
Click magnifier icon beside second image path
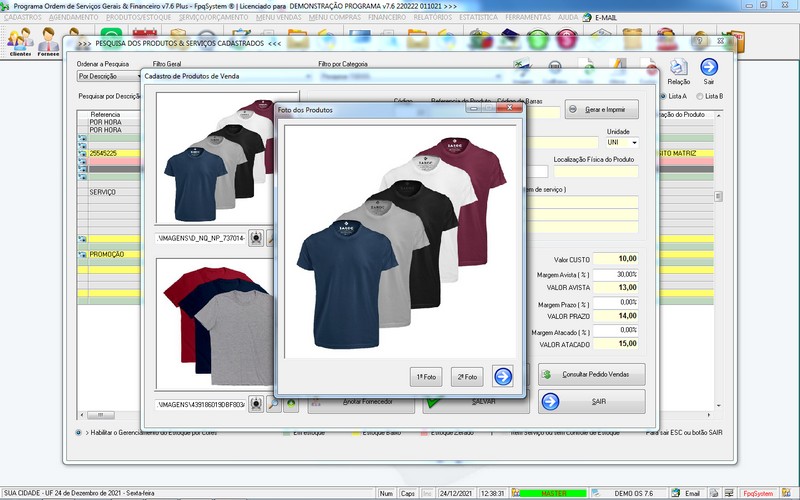273,403
